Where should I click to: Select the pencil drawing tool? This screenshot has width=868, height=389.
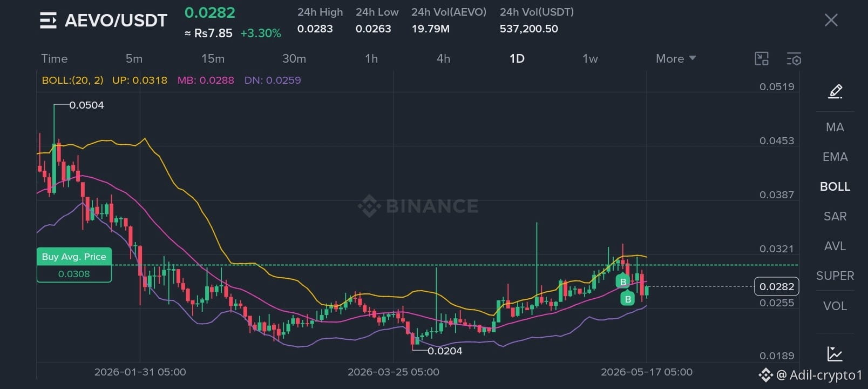pyautogui.click(x=835, y=91)
